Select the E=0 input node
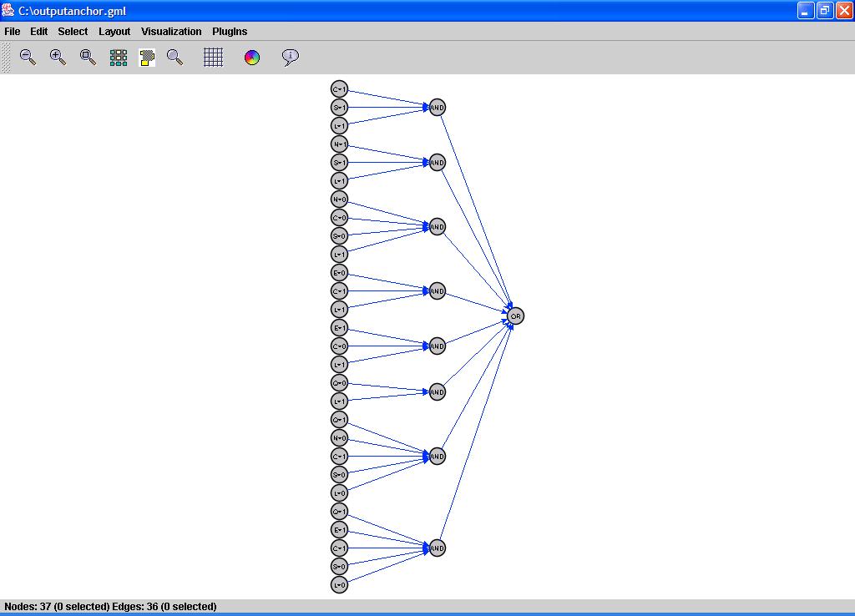This screenshot has width=855, height=616. click(339, 273)
